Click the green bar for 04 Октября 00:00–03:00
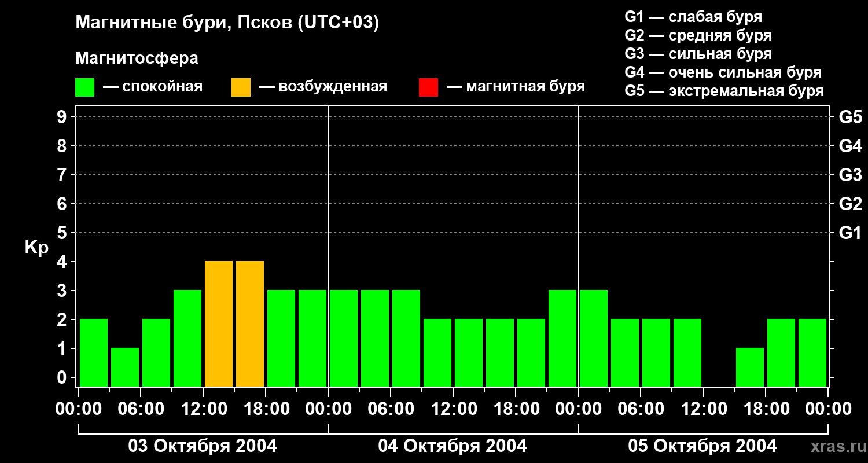This screenshot has height=463, width=868. [x=344, y=338]
